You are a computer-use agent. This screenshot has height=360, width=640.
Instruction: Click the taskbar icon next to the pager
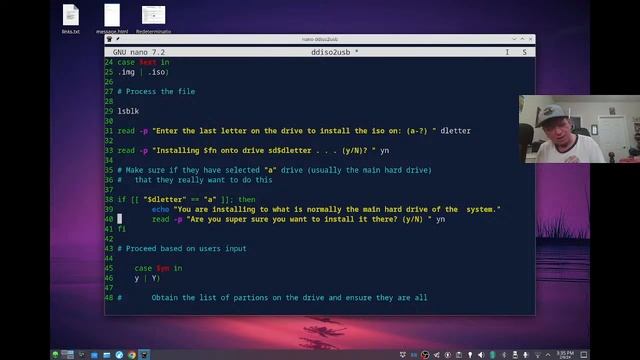[82, 355]
